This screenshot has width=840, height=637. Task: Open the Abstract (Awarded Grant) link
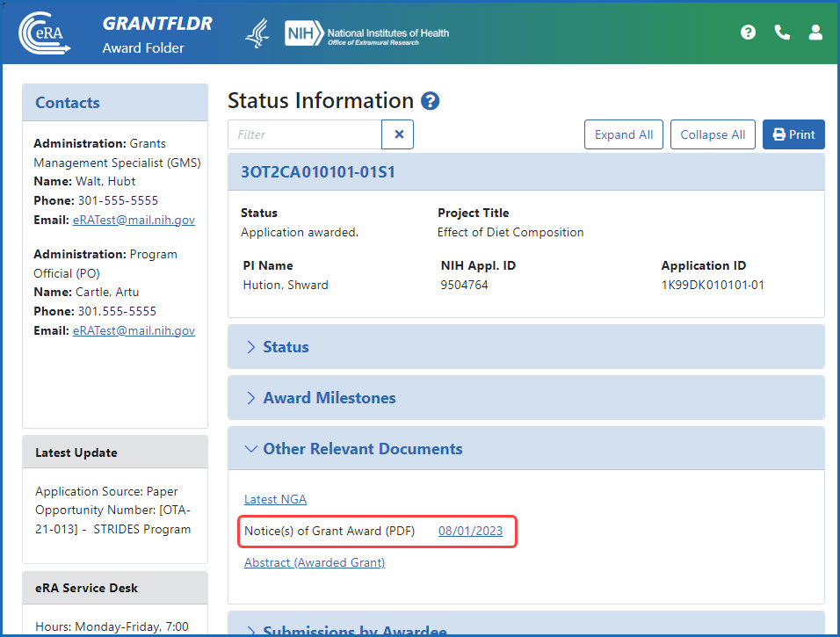[x=315, y=562]
